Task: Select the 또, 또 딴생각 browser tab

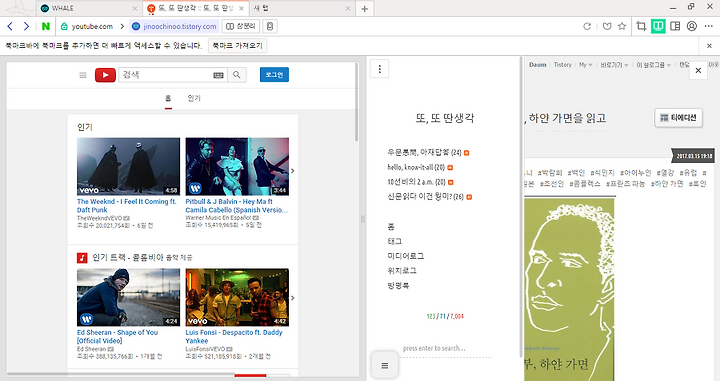Action: (x=196, y=8)
